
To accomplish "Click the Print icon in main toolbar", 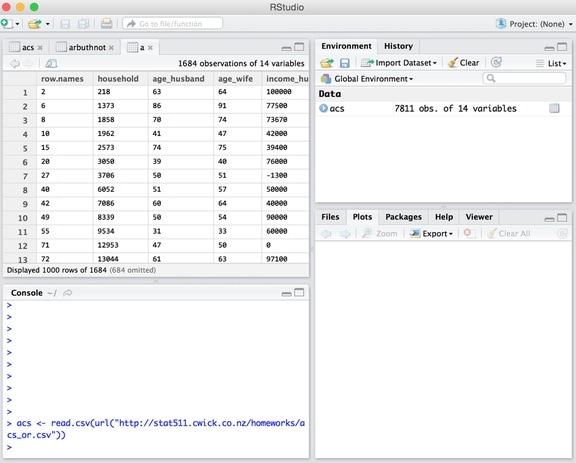I will pos(107,24).
